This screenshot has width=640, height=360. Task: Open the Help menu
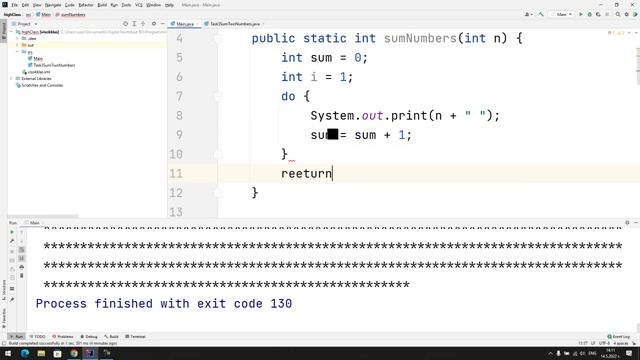(169, 5)
